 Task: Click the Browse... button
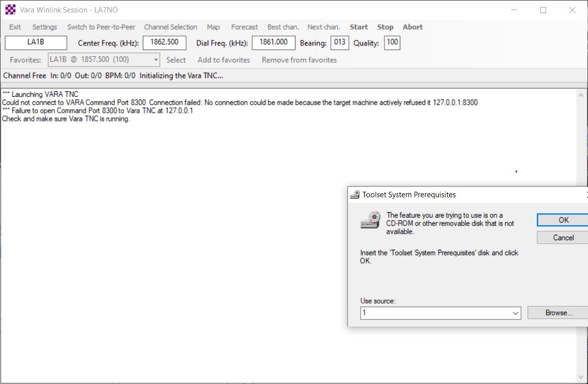tap(559, 313)
